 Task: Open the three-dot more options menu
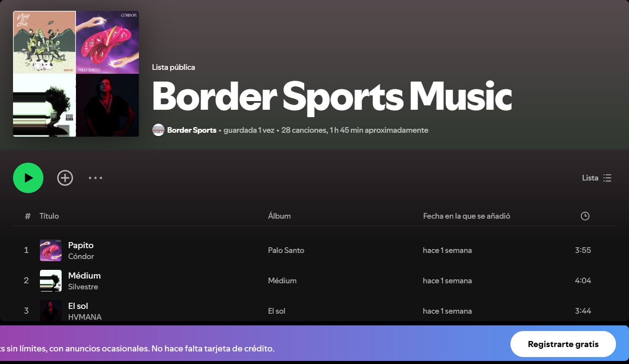coord(96,178)
